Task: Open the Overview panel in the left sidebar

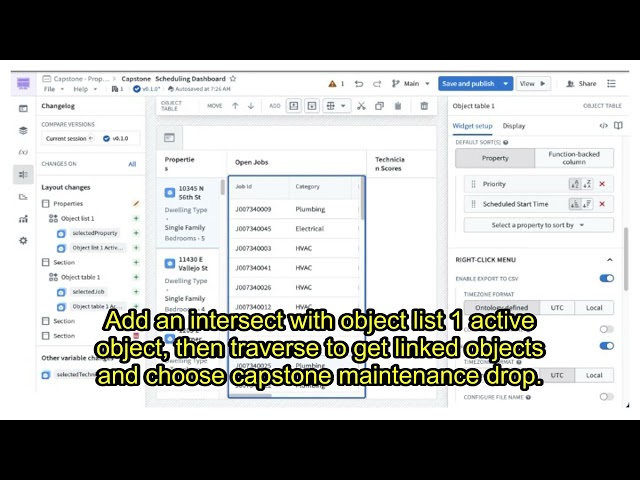Action: point(23,109)
